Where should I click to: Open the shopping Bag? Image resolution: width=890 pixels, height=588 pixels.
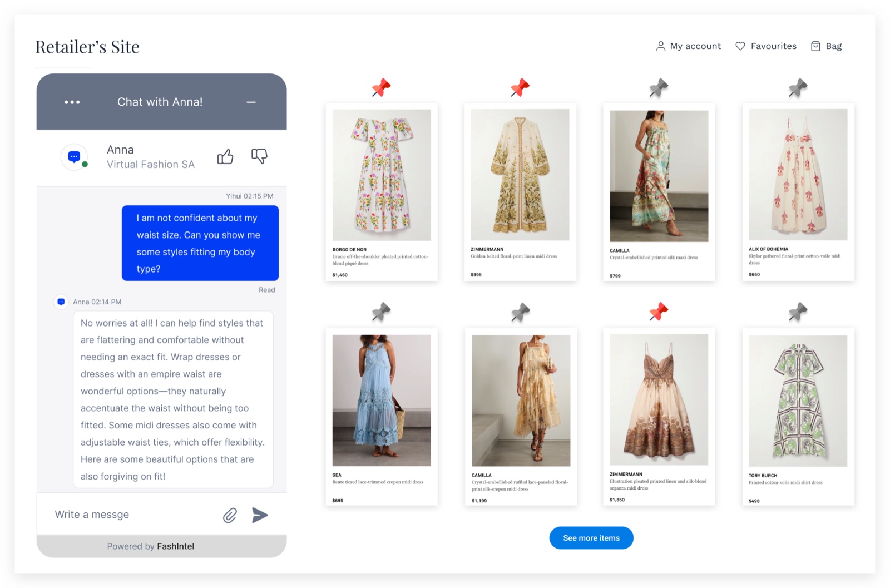pyautogui.click(x=826, y=46)
